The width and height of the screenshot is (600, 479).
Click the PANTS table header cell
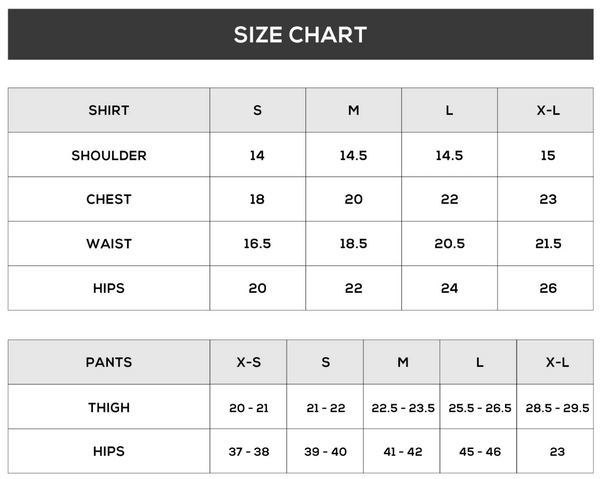click(108, 362)
